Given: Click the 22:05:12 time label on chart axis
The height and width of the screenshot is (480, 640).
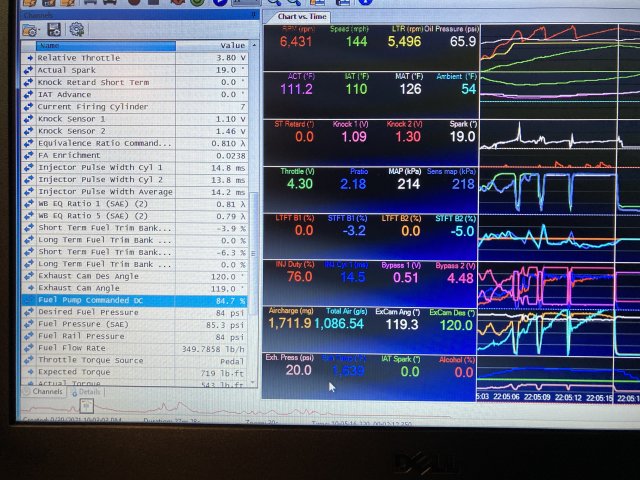Looking at the screenshot, I should point(568,398).
